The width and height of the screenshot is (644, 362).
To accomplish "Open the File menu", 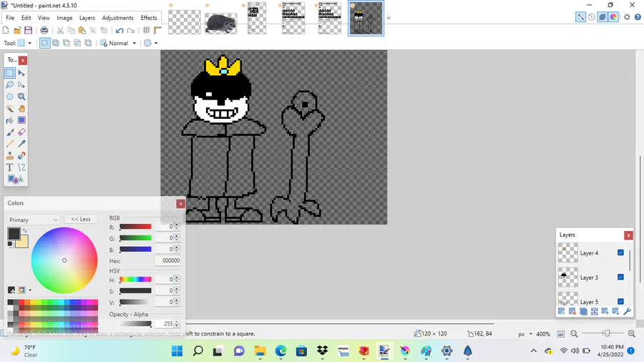I will (10, 18).
